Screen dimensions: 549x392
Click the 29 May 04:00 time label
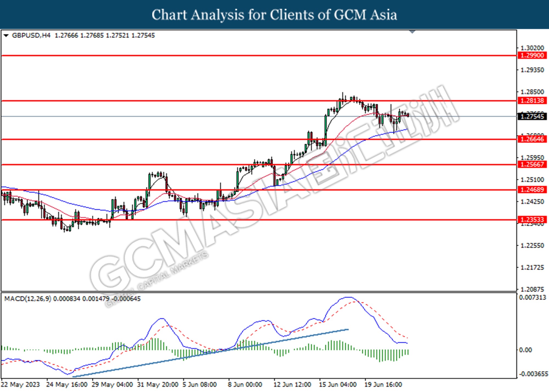(x=112, y=385)
